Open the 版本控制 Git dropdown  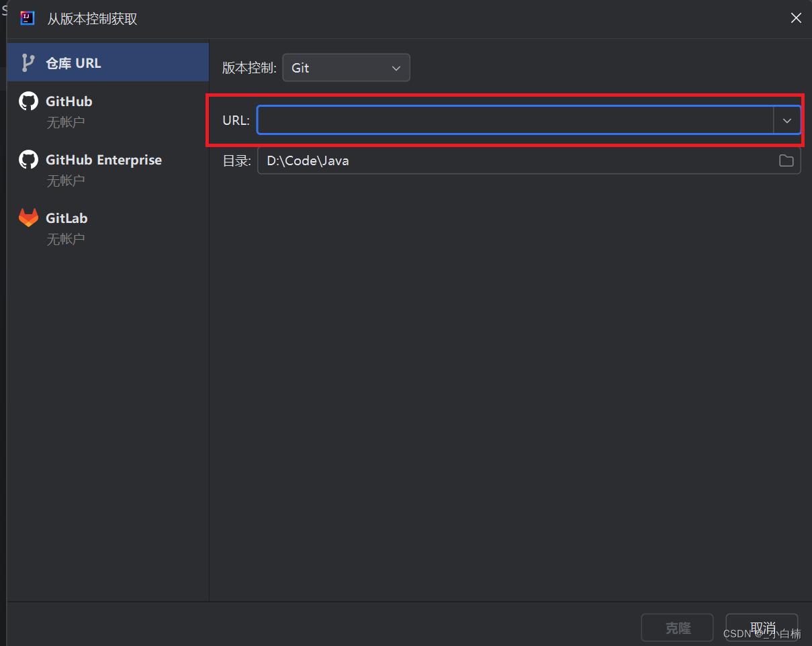click(346, 68)
